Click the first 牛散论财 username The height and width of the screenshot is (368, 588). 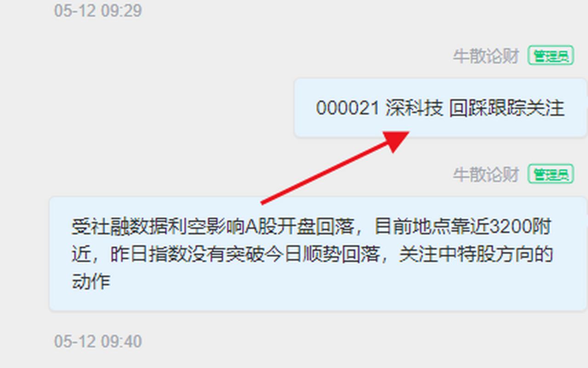[486, 56]
